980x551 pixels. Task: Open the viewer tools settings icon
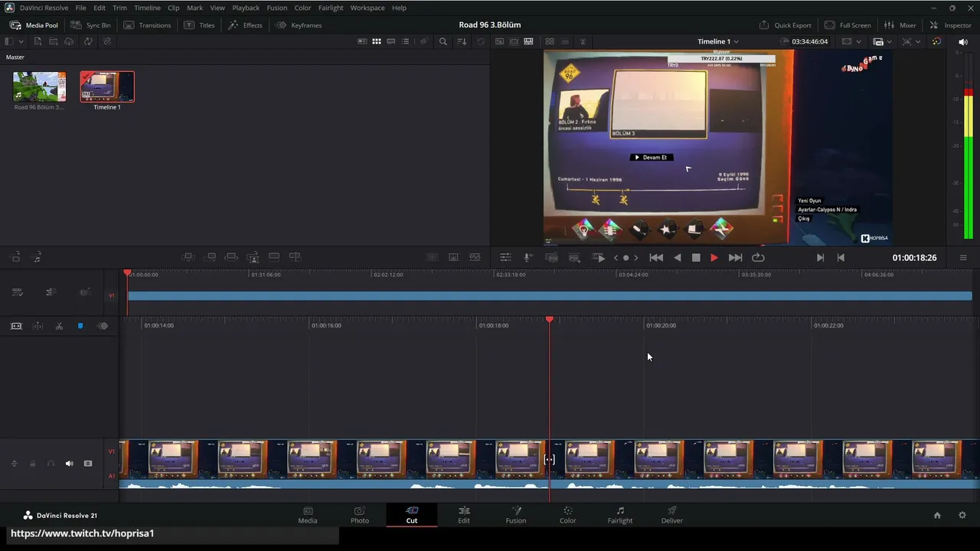pyautogui.click(x=505, y=258)
